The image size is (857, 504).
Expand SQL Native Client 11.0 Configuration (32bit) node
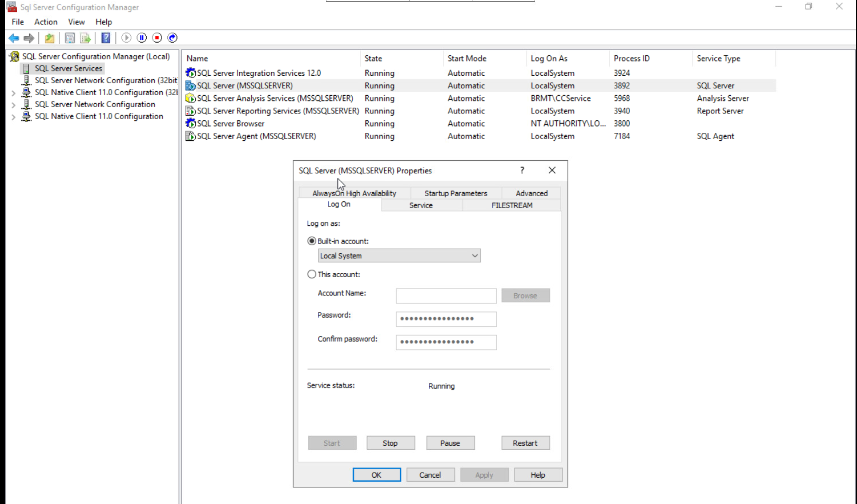(14, 92)
